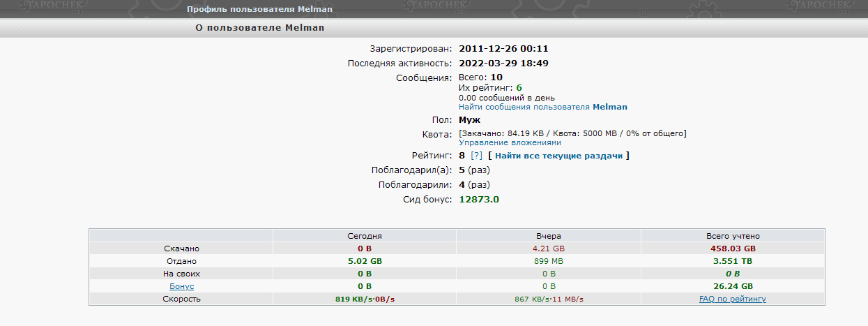
Task: Click the 'О пользователе Melman' section header
Action: (x=260, y=28)
